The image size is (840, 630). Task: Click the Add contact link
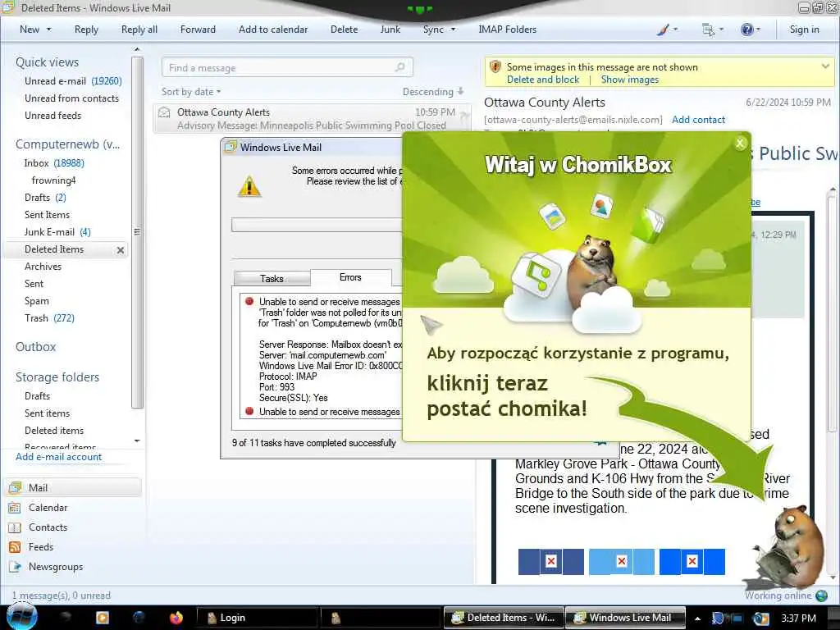699,120
